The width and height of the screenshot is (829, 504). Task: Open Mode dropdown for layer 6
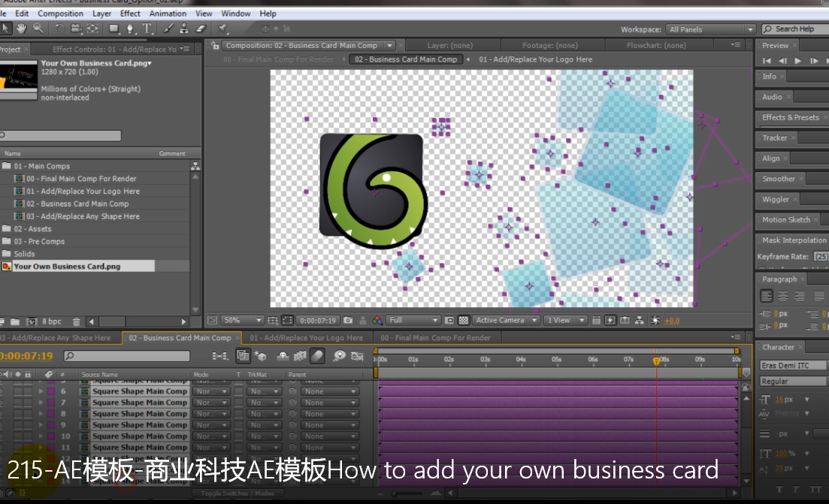[x=211, y=391]
